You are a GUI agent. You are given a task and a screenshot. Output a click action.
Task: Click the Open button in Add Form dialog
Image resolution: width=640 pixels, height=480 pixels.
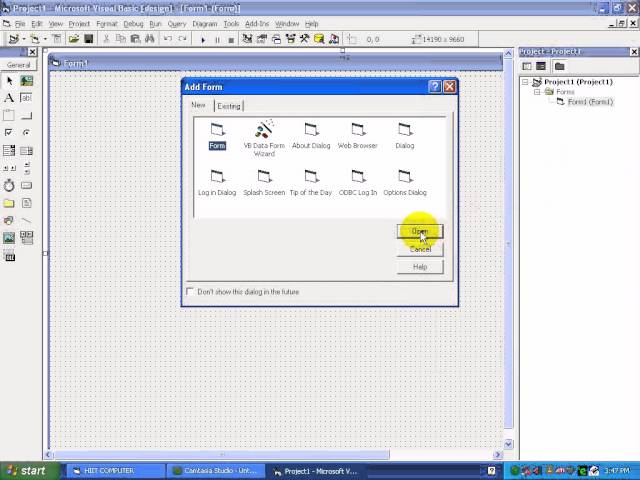tap(420, 231)
